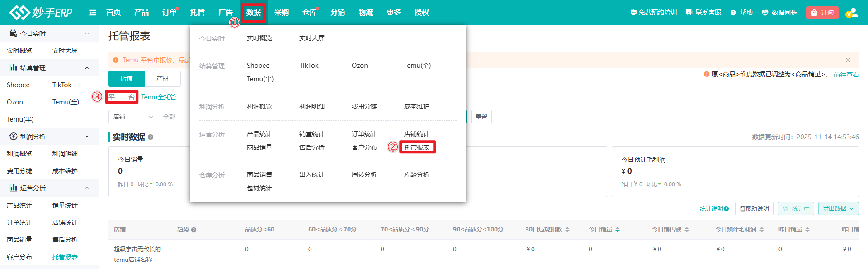Collapse 运营分析 sidebar section
Viewport: 868px width, 269px height.
87,188
